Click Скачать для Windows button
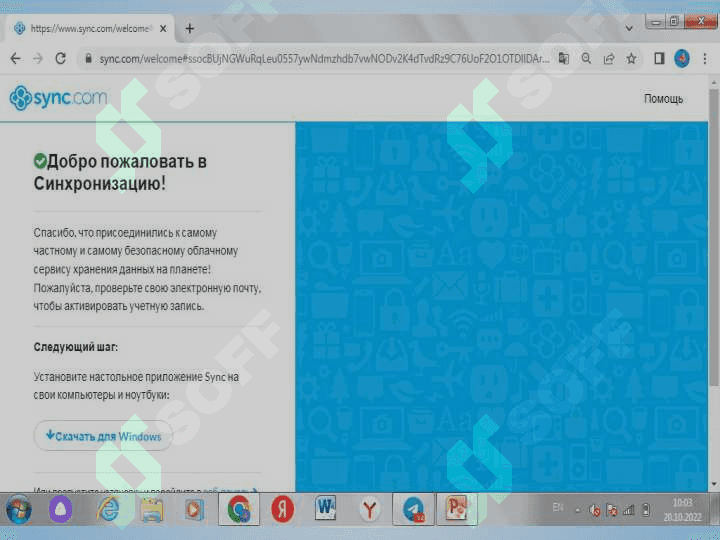The height and width of the screenshot is (540, 720). [103, 435]
